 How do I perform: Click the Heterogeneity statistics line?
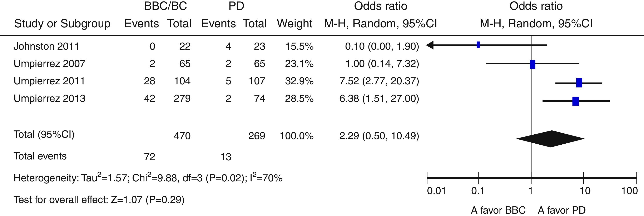[148, 178]
